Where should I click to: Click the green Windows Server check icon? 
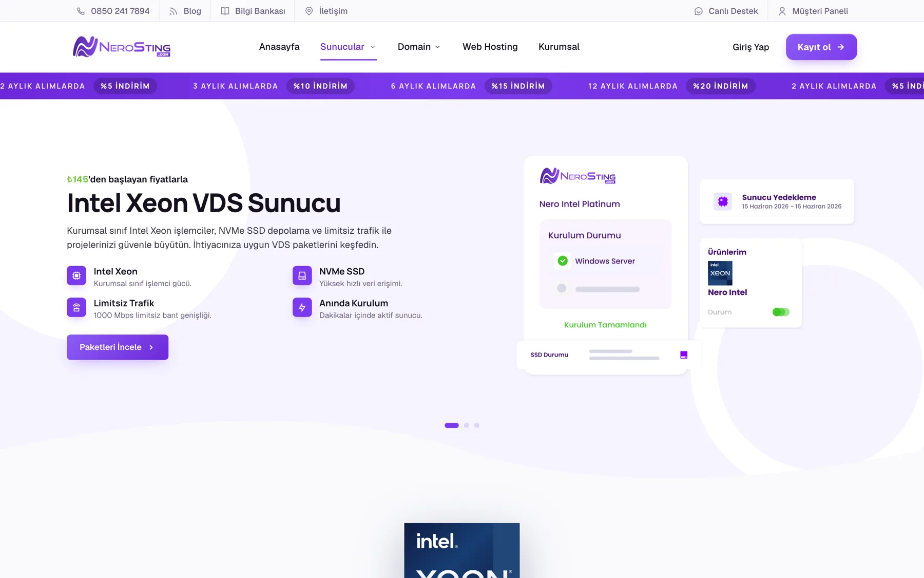click(x=563, y=261)
